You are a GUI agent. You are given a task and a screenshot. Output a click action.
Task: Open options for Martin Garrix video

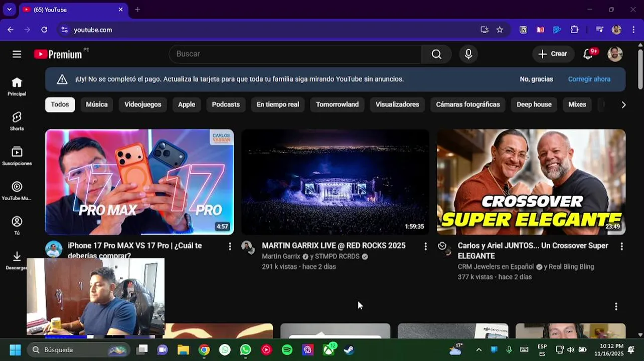[425, 246]
